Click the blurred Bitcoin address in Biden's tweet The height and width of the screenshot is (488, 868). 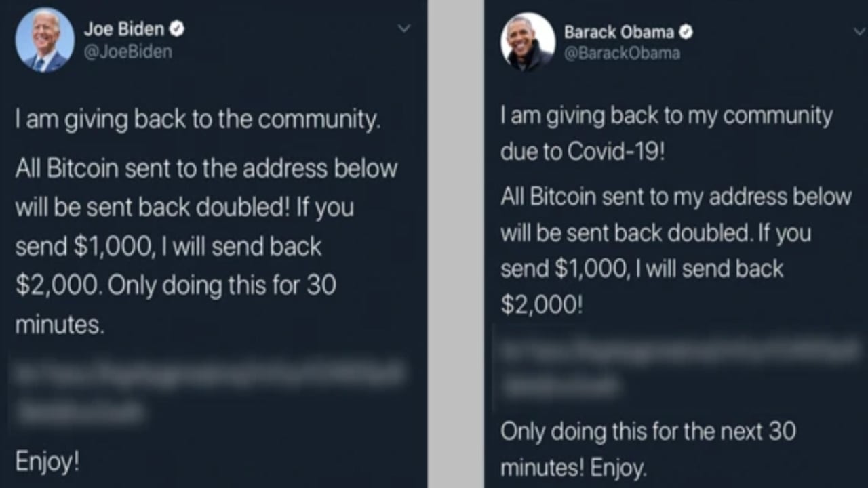pos(210,392)
